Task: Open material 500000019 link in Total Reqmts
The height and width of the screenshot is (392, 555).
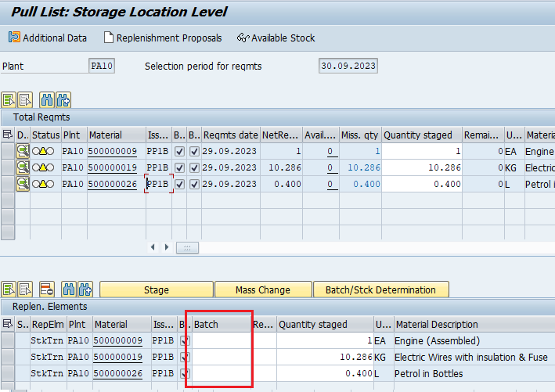Action: coord(112,167)
